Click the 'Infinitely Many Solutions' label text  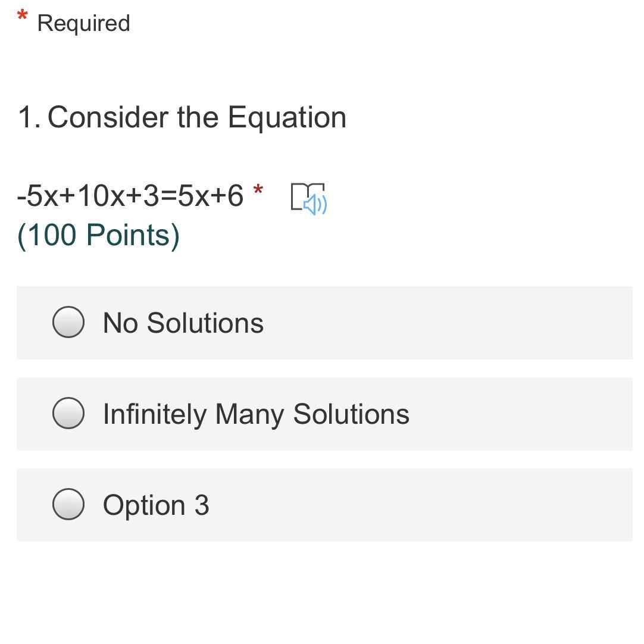(x=256, y=414)
